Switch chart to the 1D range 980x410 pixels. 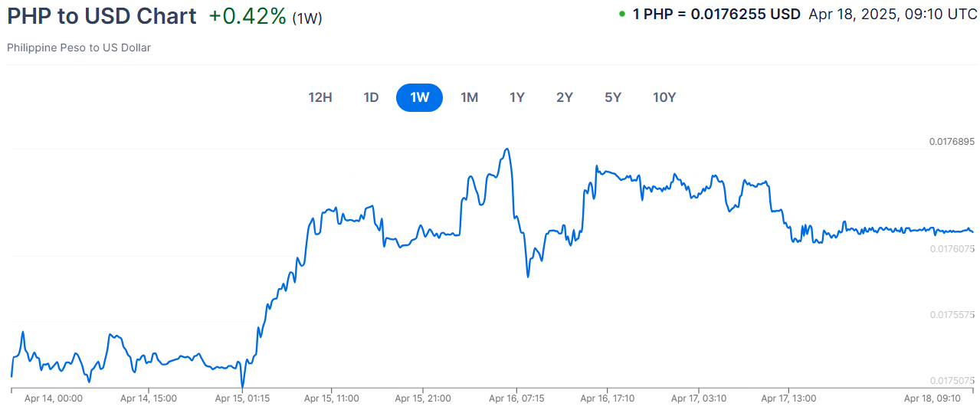tap(371, 97)
